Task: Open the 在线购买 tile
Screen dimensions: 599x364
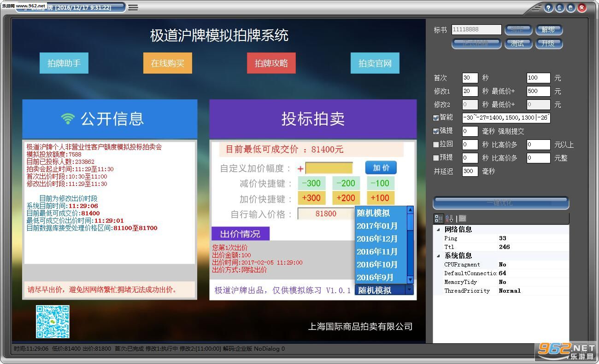Action: [x=168, y=63]
